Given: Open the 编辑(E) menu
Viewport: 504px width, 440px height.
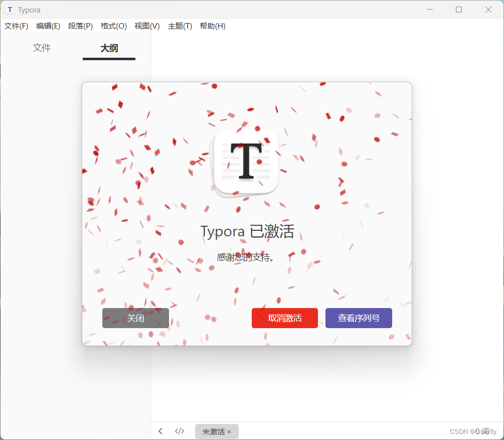Looking at the screenshot, I should [48, 26].
